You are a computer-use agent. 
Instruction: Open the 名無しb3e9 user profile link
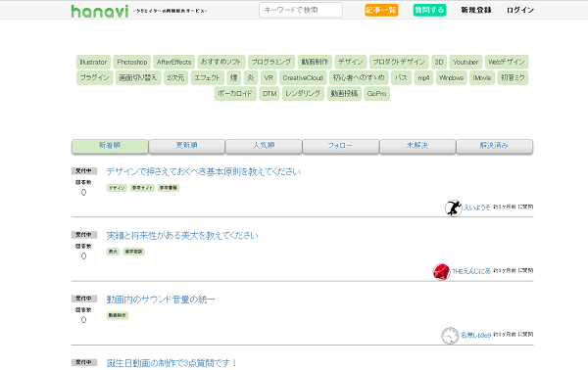tap(475, 335)
